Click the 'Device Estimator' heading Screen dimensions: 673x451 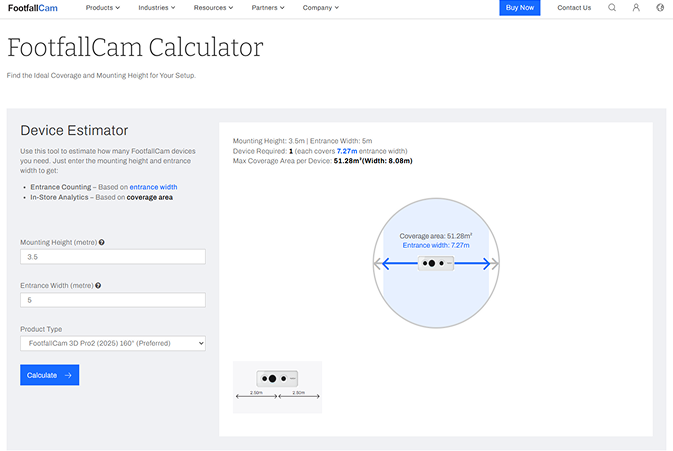tap(74, 130)
